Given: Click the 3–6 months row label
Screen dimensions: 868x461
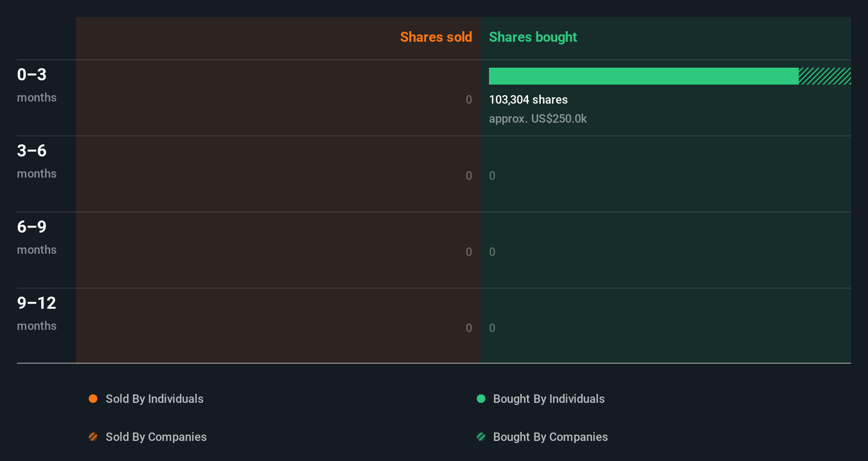Looking at the screenshot, I should (36, 161).
